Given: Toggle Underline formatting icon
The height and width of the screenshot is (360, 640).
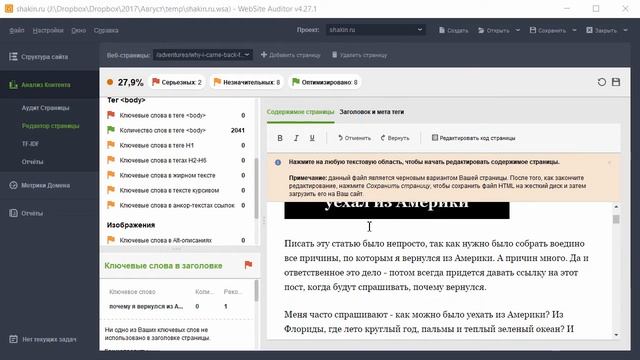Looking at the screenshot, I should click(x=312, y=138).
